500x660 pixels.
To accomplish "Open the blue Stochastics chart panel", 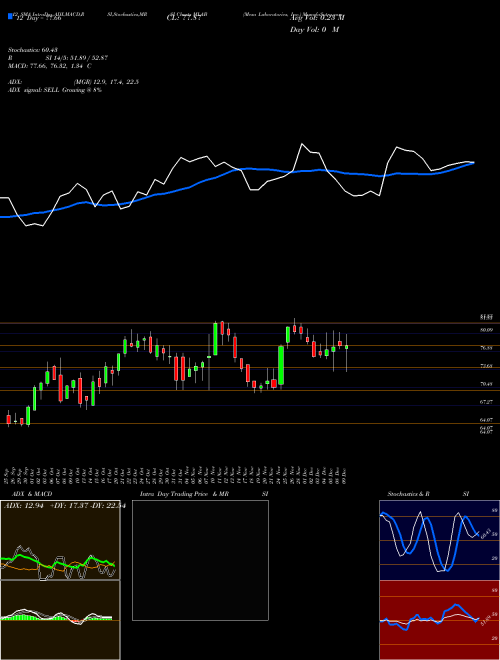I will coord(439,540).
